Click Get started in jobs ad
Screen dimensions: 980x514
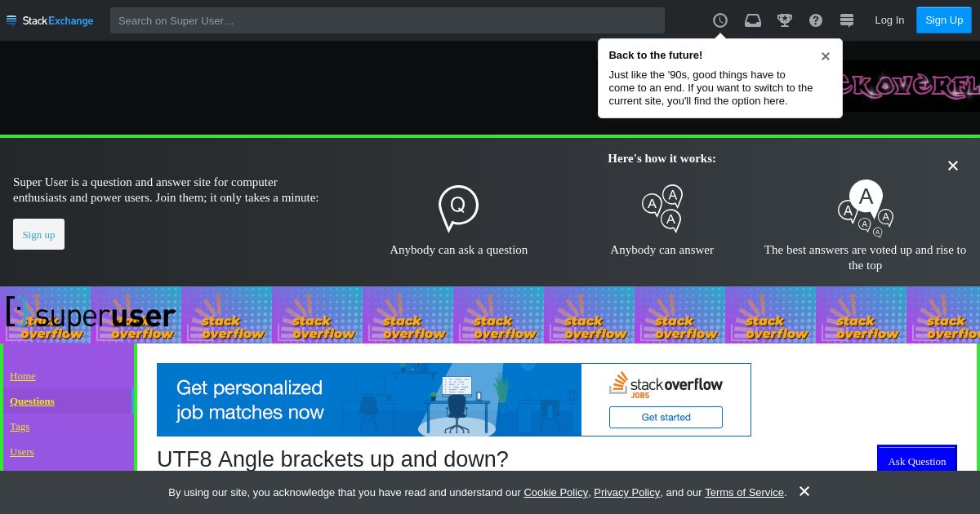tap(666, 417)
